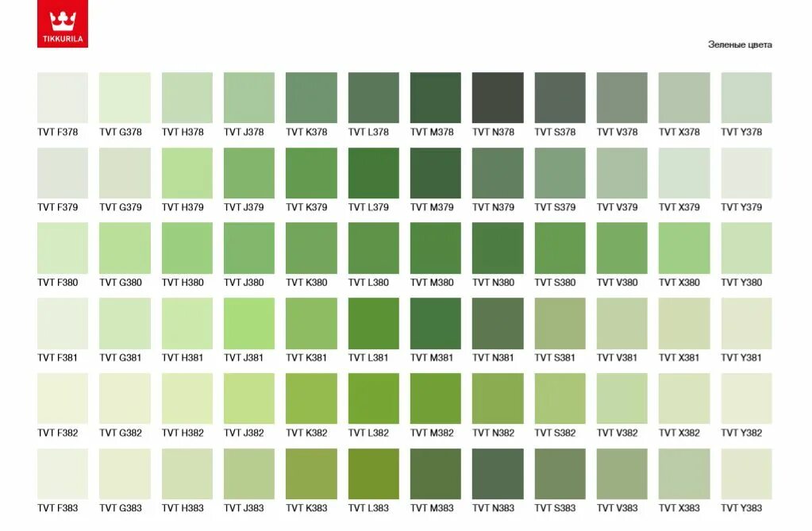
Task: Pick the bright TVT J381 swatch
Action: pos(249,323)
